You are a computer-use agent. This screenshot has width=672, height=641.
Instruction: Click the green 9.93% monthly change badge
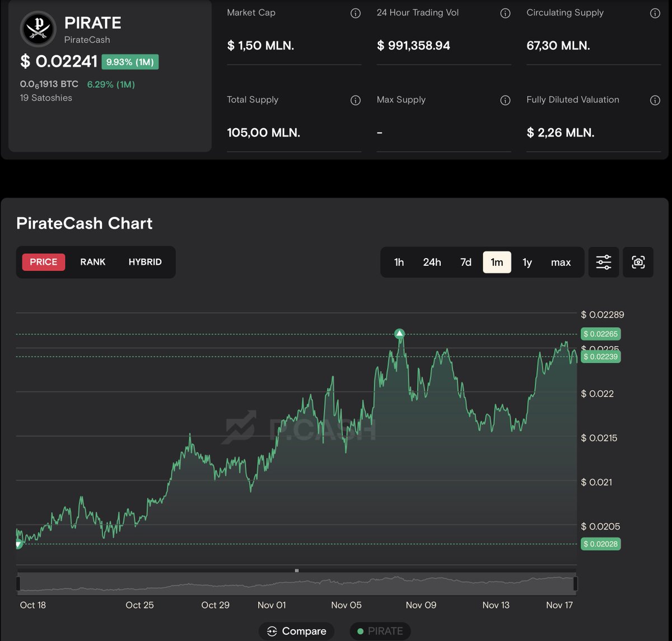point(130,62)
